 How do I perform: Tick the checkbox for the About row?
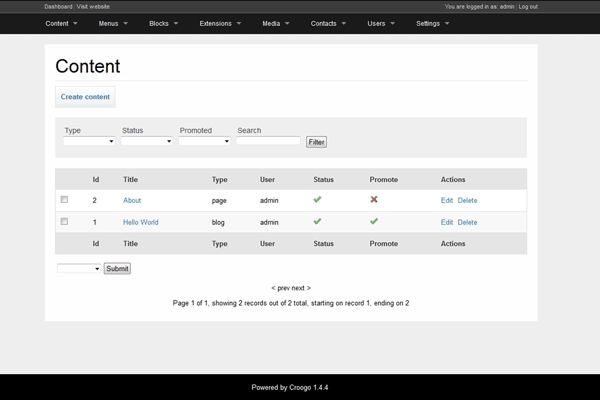coord(65,200)
